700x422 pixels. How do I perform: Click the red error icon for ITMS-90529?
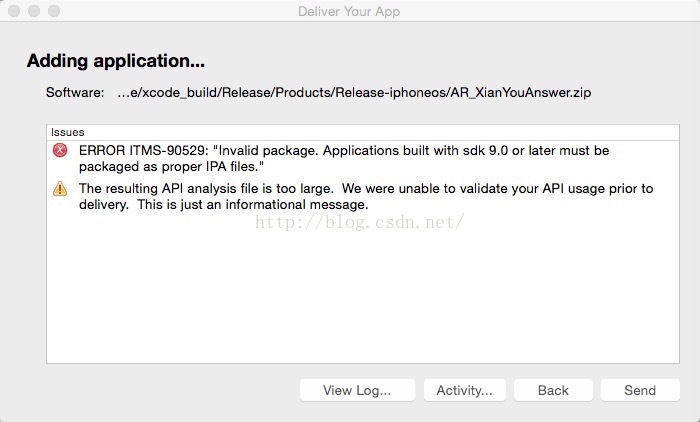coord(60,150)
